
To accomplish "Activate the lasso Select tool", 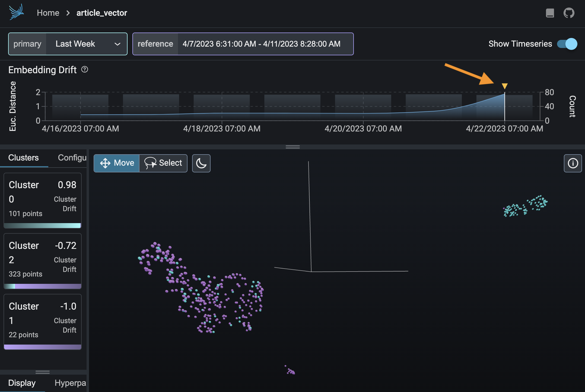I will point(163,163).
